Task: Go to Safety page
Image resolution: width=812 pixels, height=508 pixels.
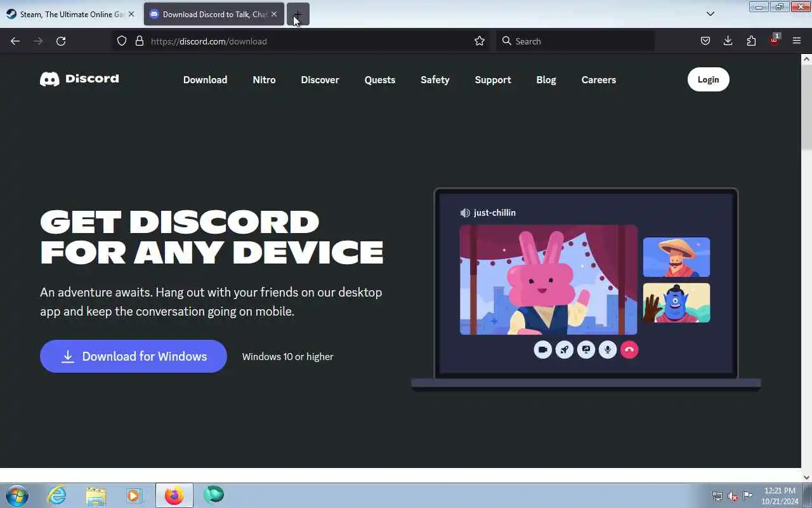Action: coord(435,80)
